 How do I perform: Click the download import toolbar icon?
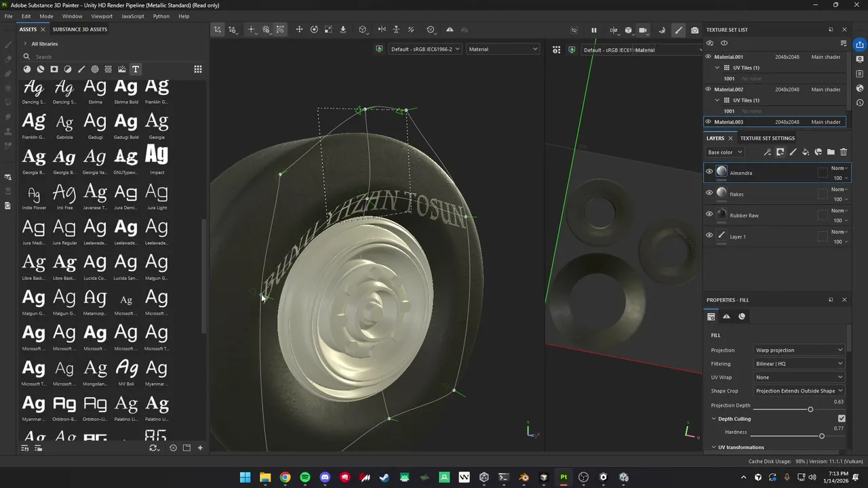point(343,30)
